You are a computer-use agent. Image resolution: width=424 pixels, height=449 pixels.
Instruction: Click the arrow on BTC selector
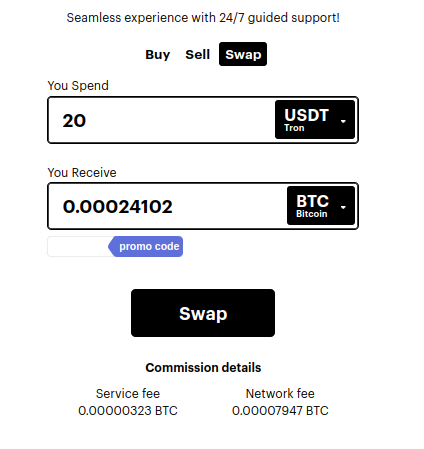click(x=343, y=207)
